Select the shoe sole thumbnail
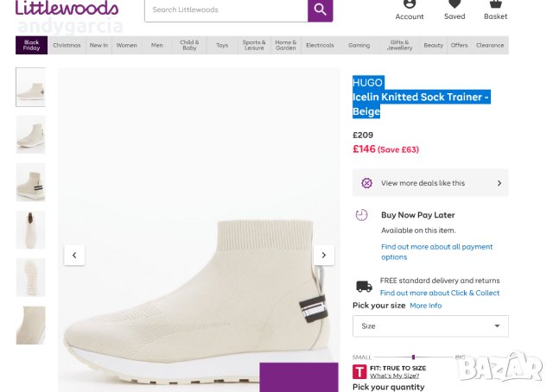553x392 pixels. 31,277
